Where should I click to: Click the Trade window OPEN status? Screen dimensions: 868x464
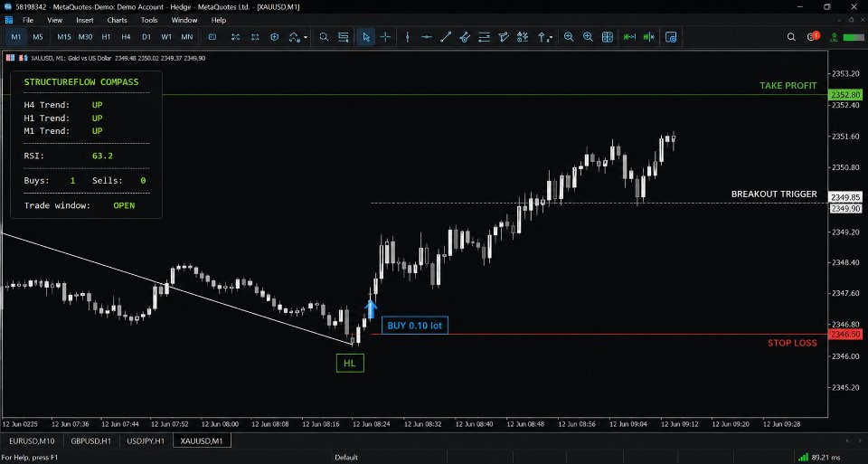point(124,205)
